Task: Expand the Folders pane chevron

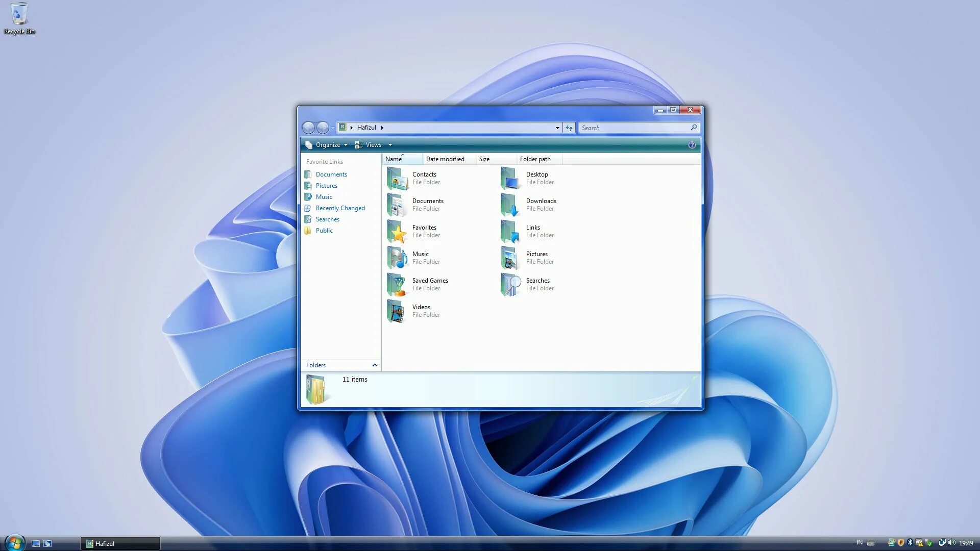Action: pyautogui.click(x=375, y=365)
